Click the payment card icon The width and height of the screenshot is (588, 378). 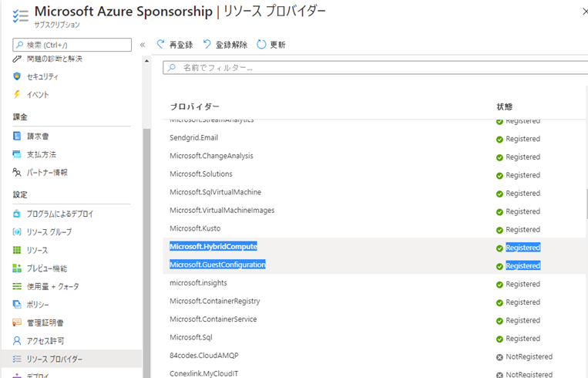(17, 154)
